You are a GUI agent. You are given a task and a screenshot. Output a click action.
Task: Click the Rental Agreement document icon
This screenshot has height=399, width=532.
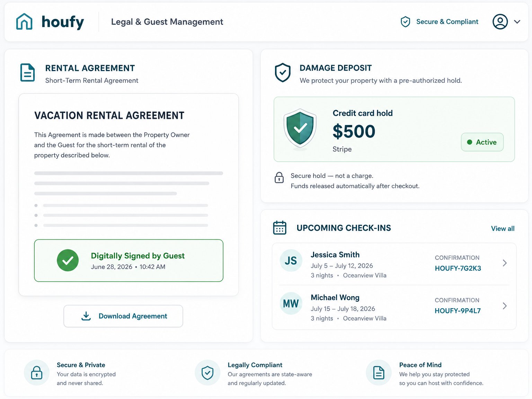click(x=27, y=73)
